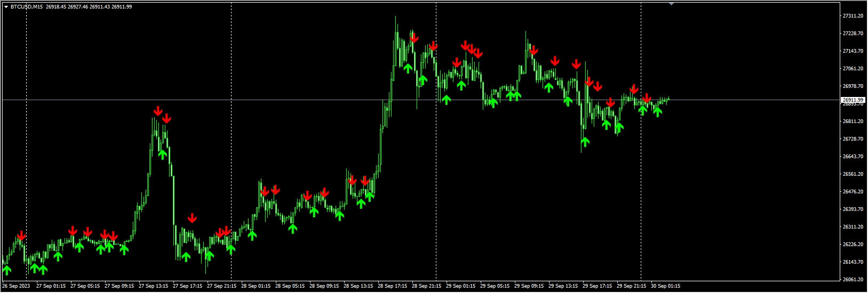
Task: Click the 27 Sep 17:15 time label
Action: [x=188, y=286]
